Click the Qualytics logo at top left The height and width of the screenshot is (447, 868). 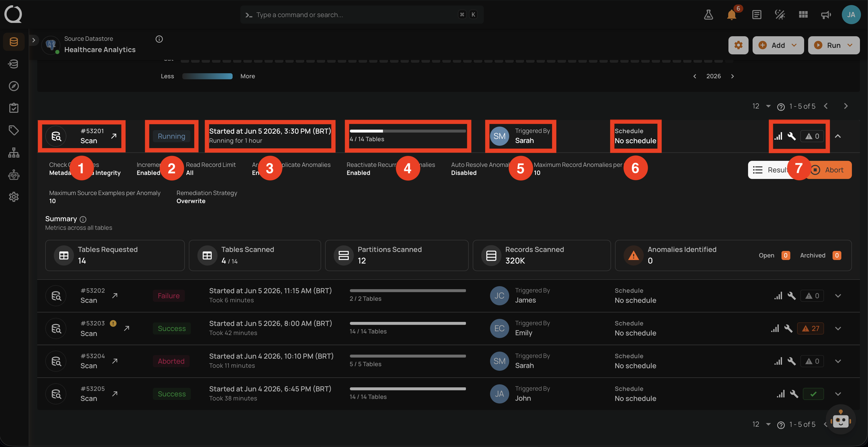(13, 14)
